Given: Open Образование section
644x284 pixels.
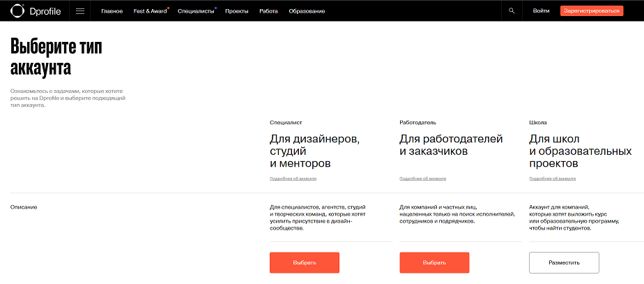Looking at the screenshot, I should [x=307, y=11].
